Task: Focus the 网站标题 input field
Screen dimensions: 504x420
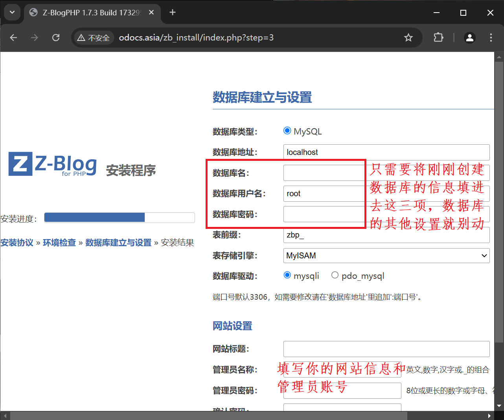Action: [386, 349]
